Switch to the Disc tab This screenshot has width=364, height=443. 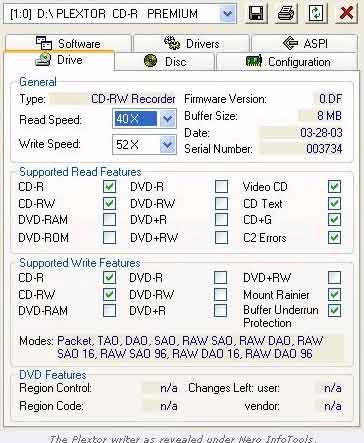[x=165, y=62]
